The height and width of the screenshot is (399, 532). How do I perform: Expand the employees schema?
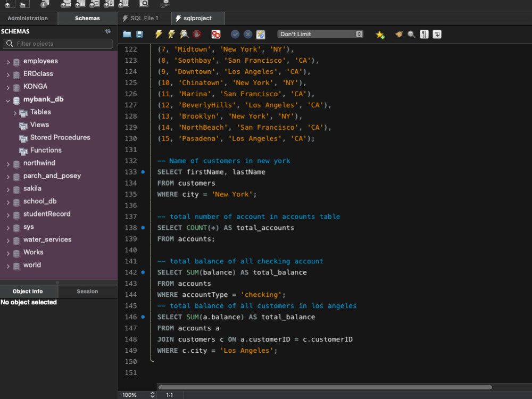8,62
